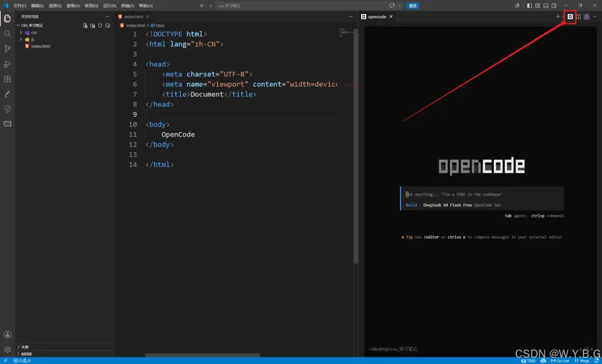Open the Manage settings gear

point(7,350)
